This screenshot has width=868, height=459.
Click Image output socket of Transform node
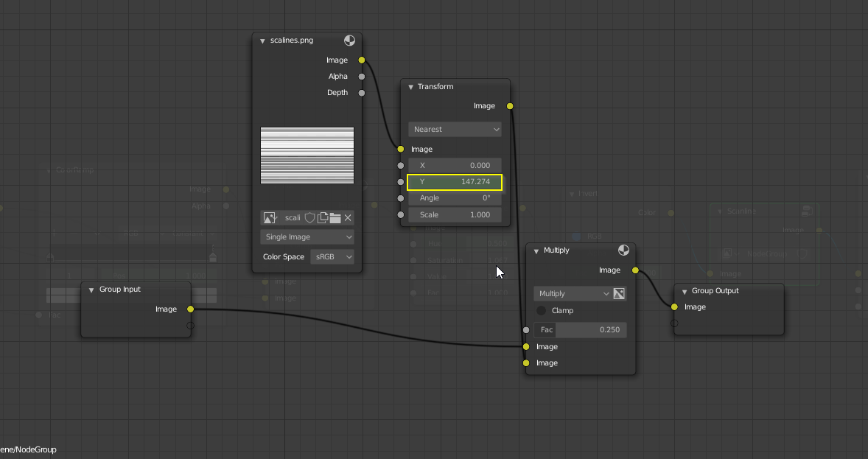510,106
